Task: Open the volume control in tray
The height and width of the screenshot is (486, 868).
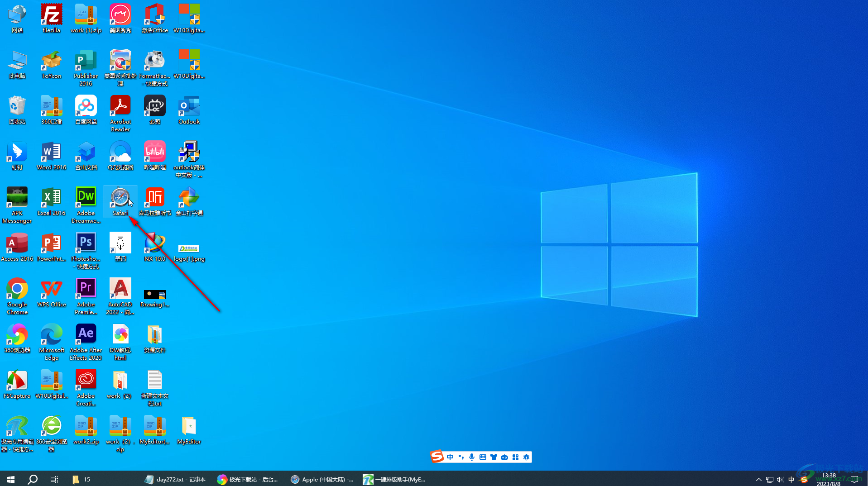Action: tap(780, 480)
